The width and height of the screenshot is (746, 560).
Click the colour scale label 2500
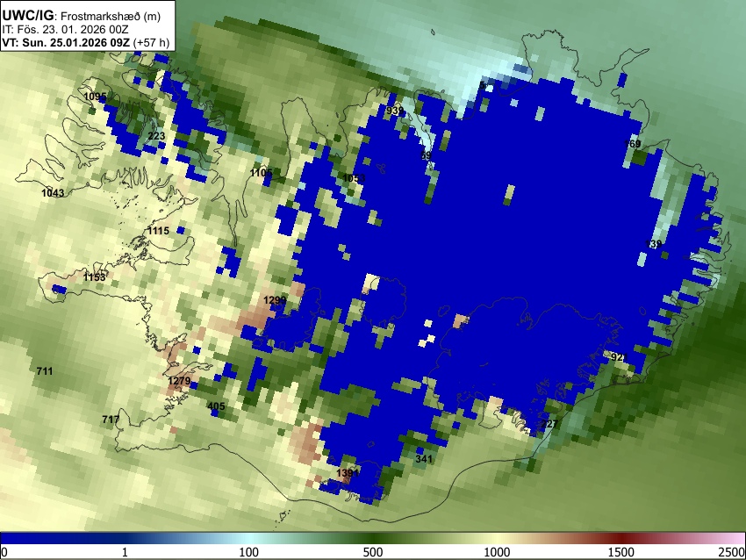pos(732,552)
